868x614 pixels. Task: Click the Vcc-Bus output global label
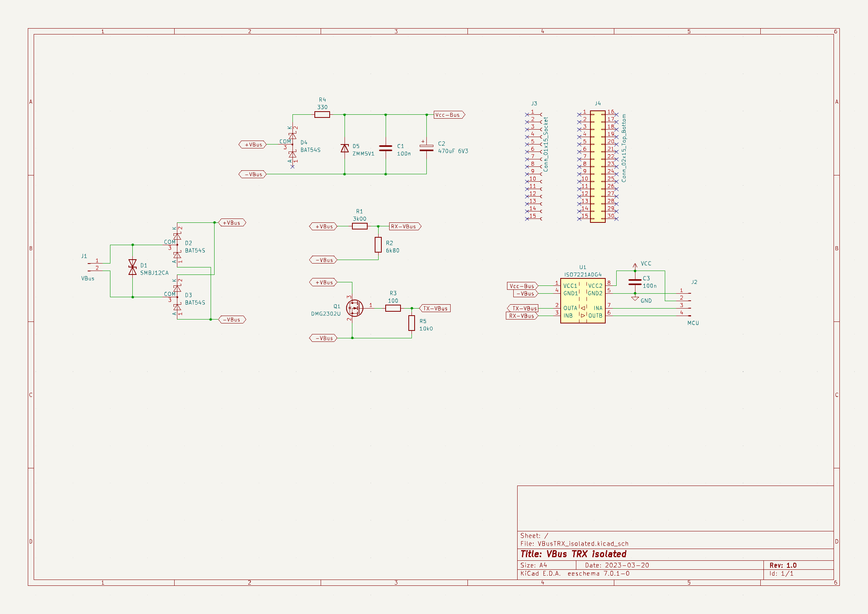pos(449,115)
